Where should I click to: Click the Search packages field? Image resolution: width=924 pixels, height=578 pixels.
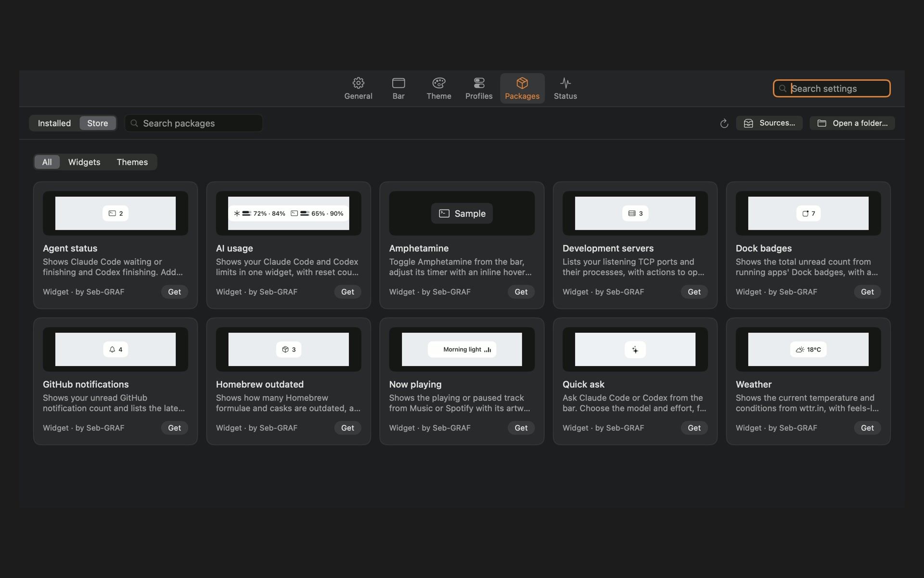point(193,123)
